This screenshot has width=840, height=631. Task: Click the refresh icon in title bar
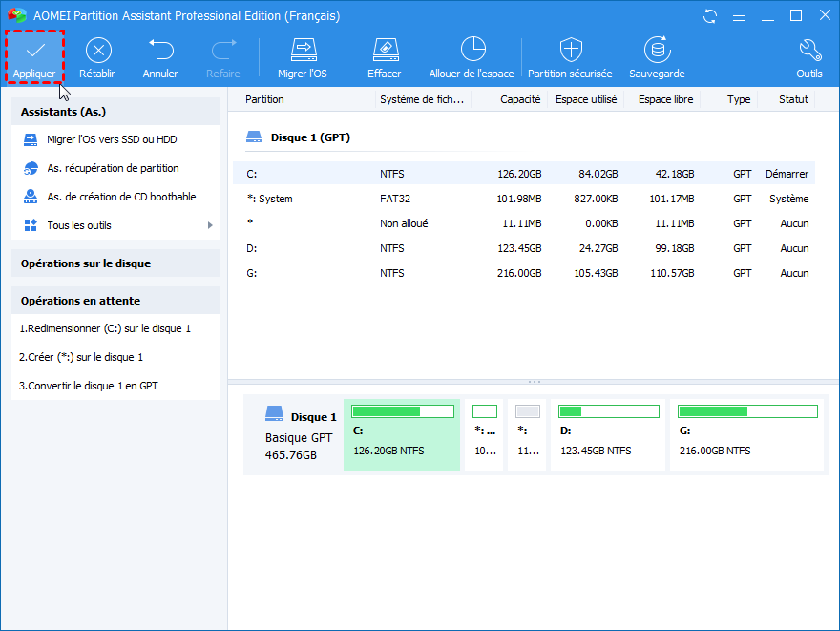click(710, 16)
